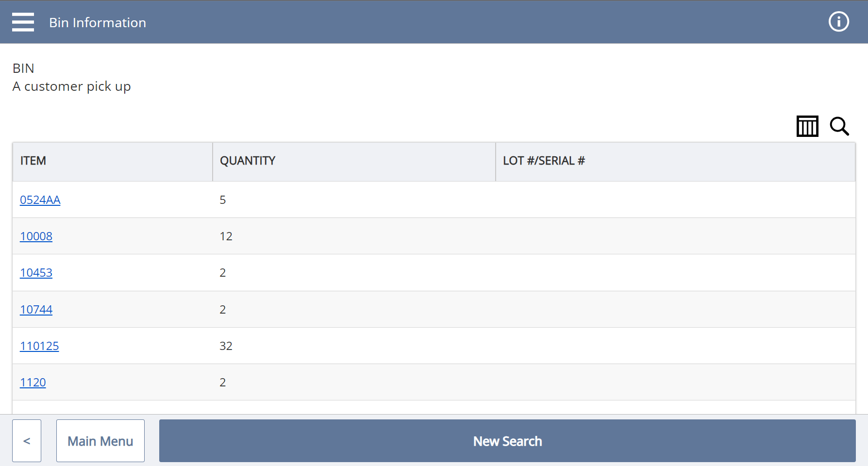
Task: Click the magnifying glass search icon
Action: (x=839, y=127)
